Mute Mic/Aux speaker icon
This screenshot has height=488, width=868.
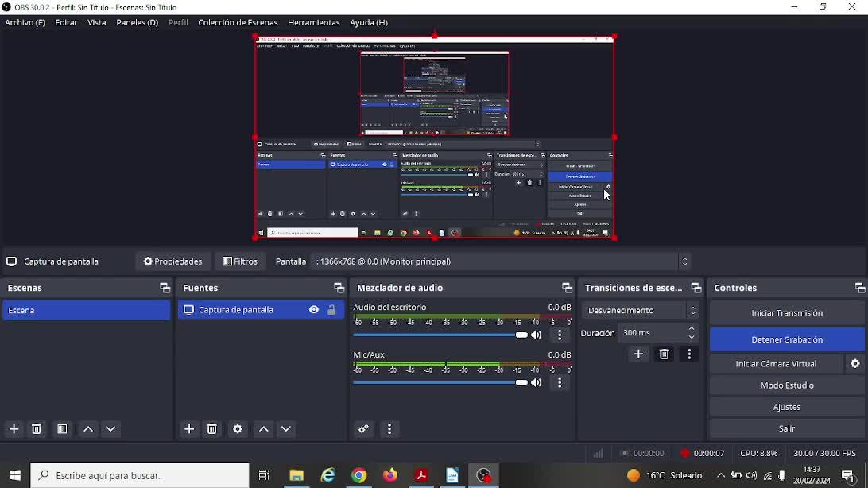[x=537, y=382]
